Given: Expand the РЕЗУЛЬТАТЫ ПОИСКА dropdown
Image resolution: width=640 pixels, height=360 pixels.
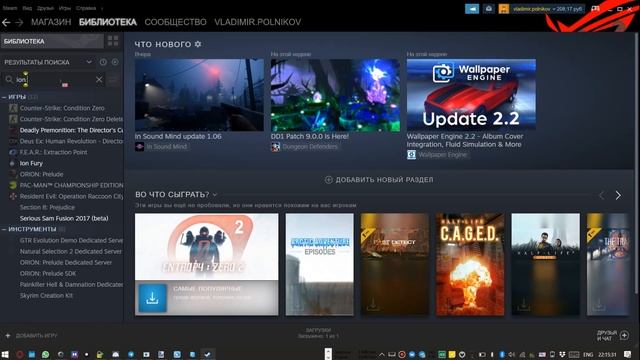Looking at the screenshot, I should tap(89, 62).
